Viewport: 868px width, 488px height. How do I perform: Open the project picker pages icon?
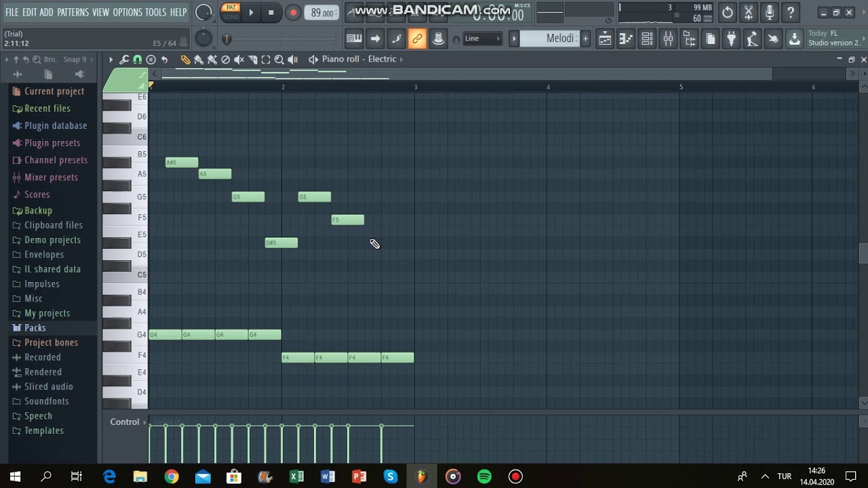[710, 39]
